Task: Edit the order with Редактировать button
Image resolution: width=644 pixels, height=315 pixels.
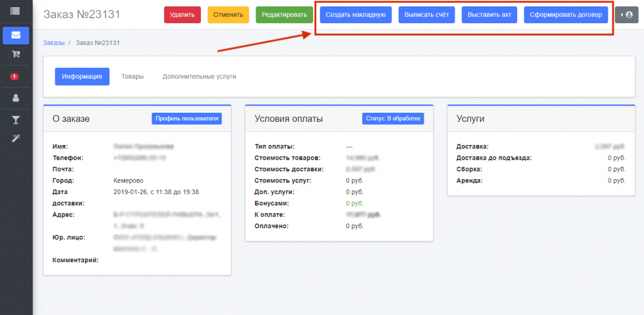Action: [x=284, y=15]
